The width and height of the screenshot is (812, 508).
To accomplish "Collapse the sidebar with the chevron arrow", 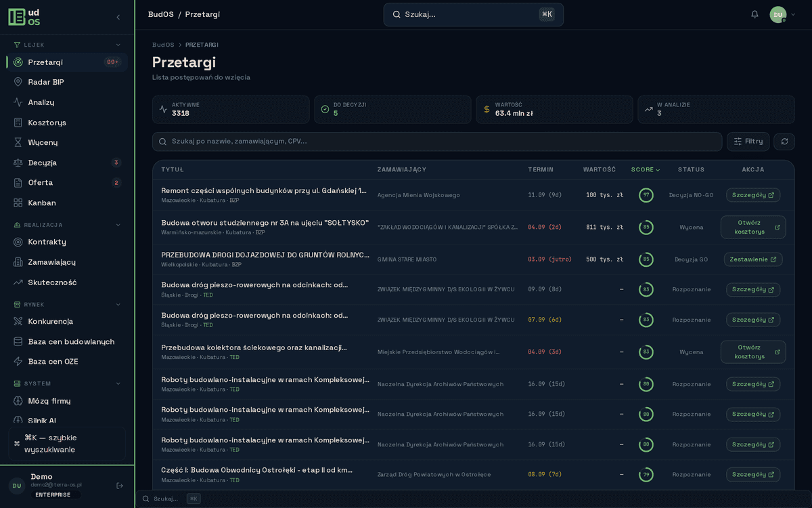I will [x=118, y=17].
